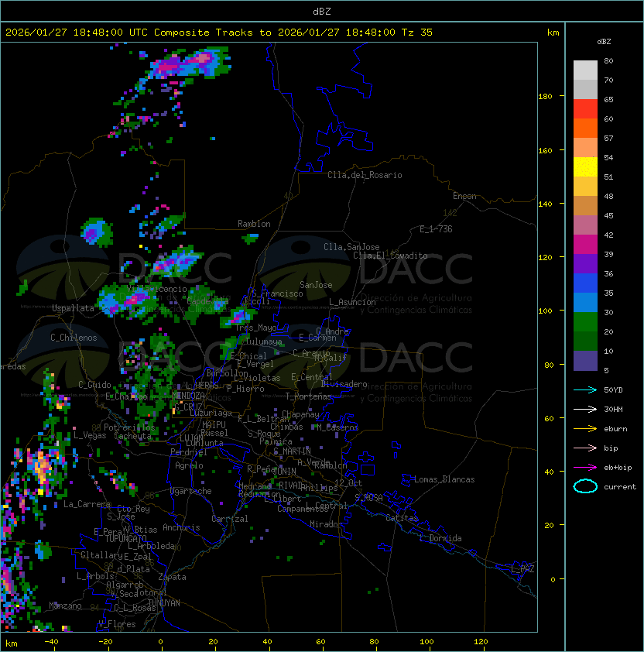Click the 'Tz 35' threshold text
The image size is (644, 652).
point(417,33)
